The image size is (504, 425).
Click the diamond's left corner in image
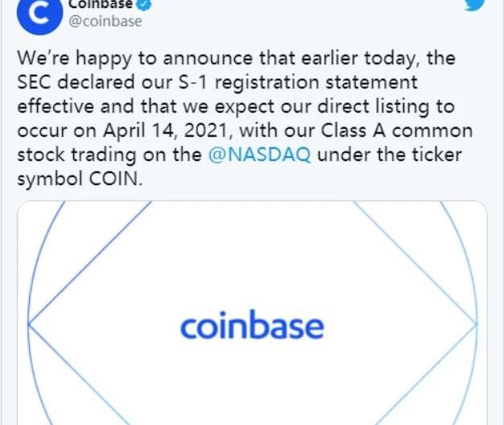pos(30,324)
